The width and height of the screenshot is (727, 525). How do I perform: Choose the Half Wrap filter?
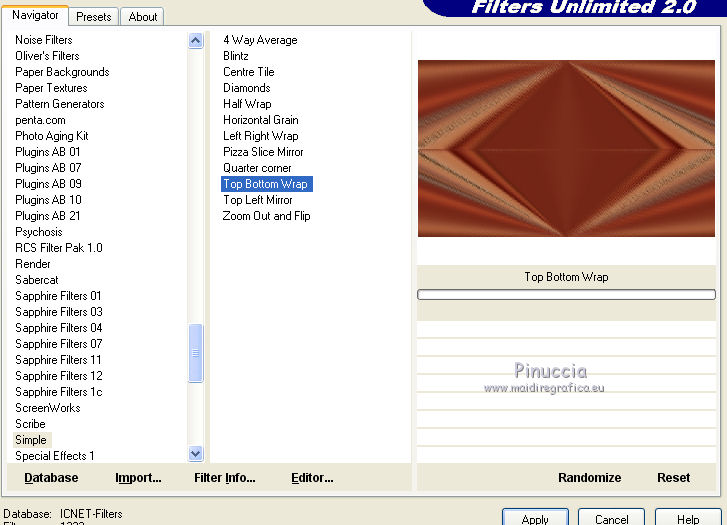pos(247,104)
